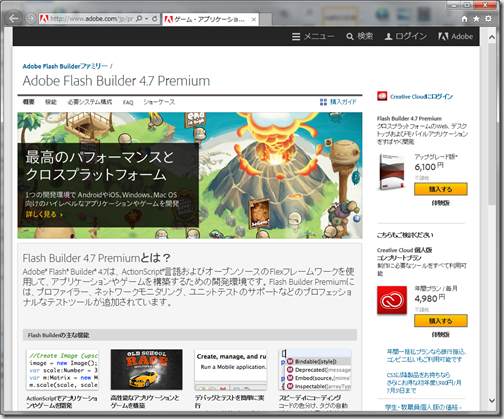Click the browser forward arrow button
The height and width of the screenshot is (419, 504).
[31, 18]
